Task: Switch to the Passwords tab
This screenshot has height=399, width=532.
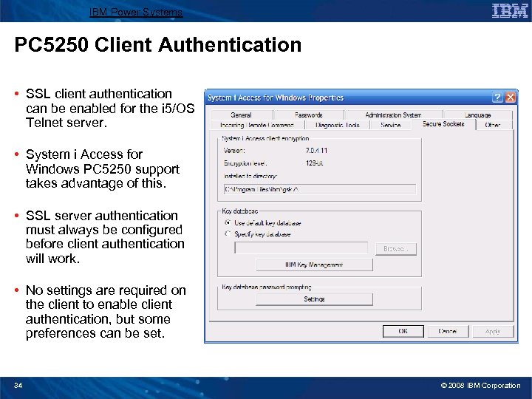Action: point(308,115)
